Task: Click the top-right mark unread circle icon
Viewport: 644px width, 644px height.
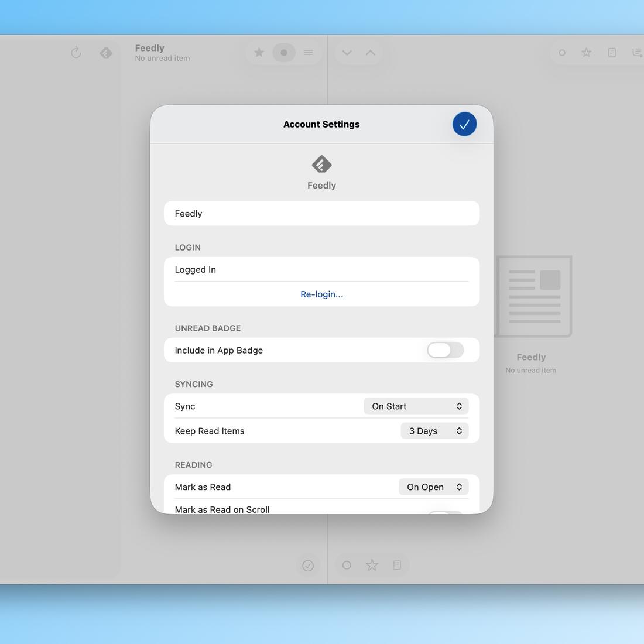Action: [562, 53]
